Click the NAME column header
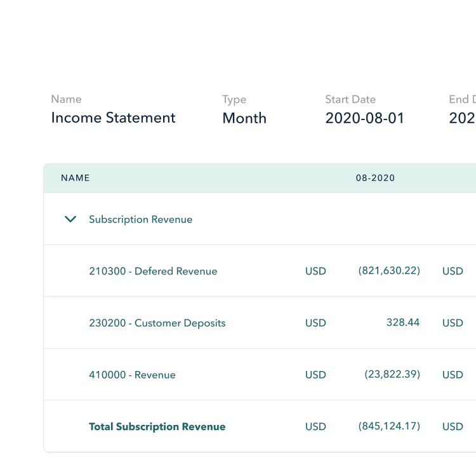Screen dimensions: 476x465 75,178
